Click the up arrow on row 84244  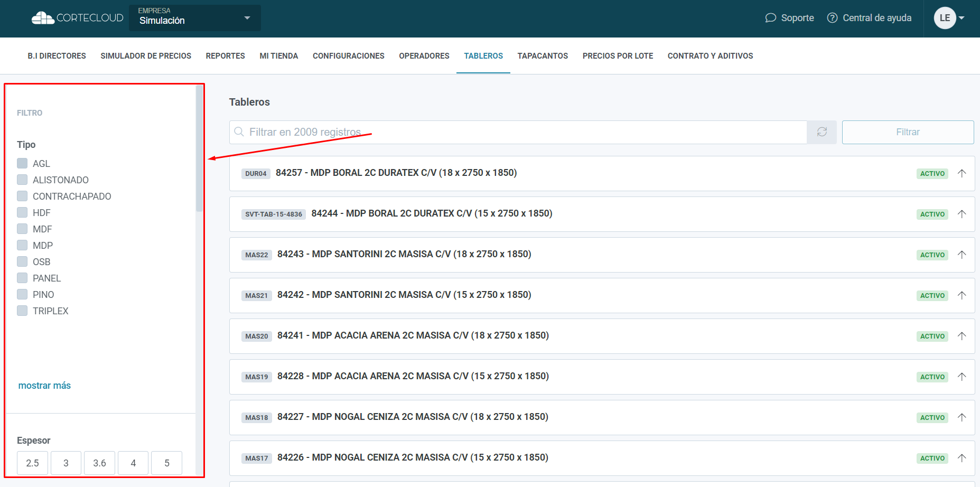(962, 214)
